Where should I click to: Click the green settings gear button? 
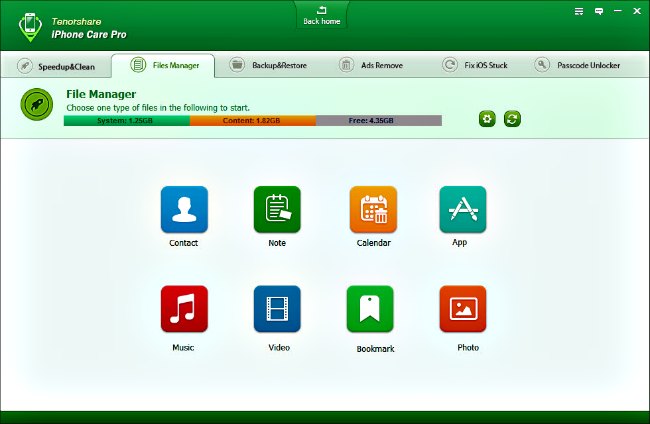pos(487,119)
